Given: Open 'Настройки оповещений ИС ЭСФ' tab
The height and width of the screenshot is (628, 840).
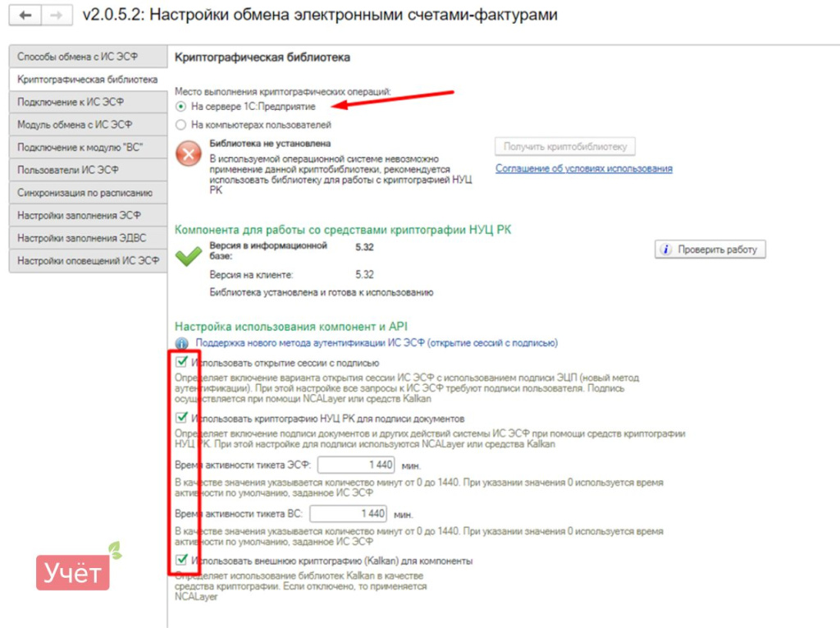Looking at the screenshot, I should (89, 260).
